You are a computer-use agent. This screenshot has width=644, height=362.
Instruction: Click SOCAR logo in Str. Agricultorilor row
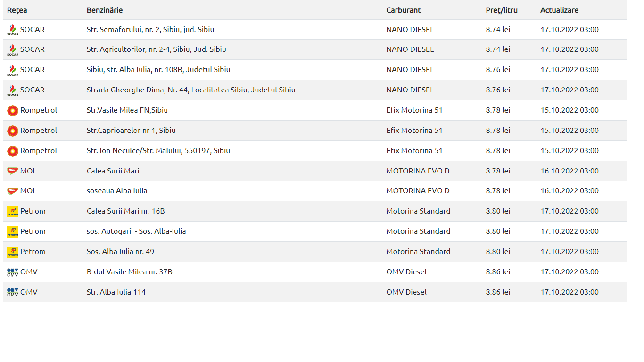[13, 49]
